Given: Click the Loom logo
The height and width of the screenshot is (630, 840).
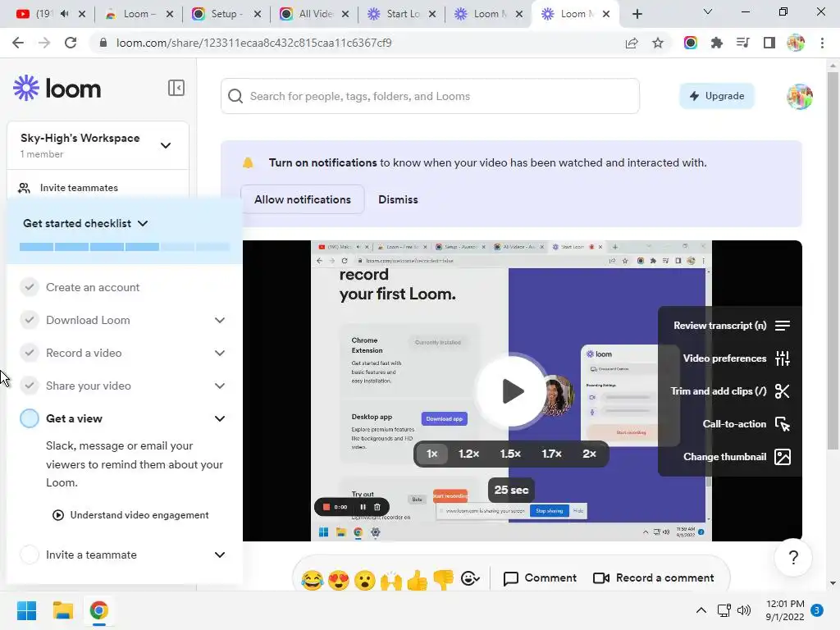Looking at the screenshot, I should pos(57,89).
